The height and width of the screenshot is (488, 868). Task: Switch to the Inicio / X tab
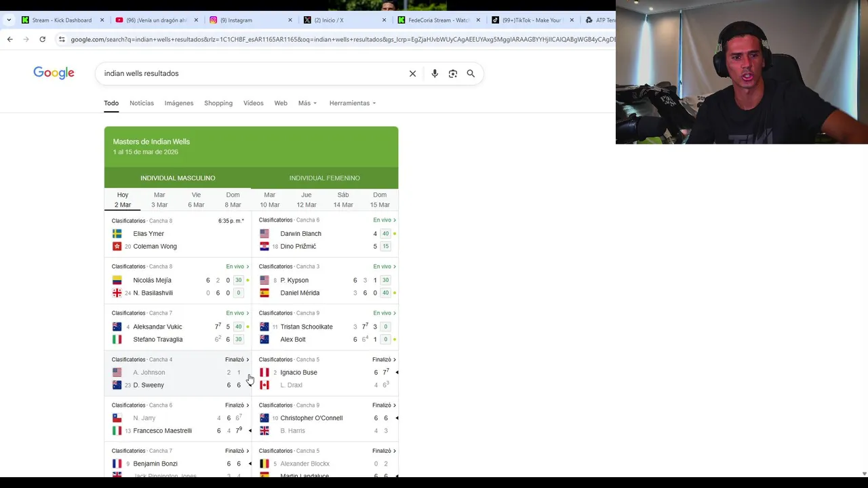(342, 20)
